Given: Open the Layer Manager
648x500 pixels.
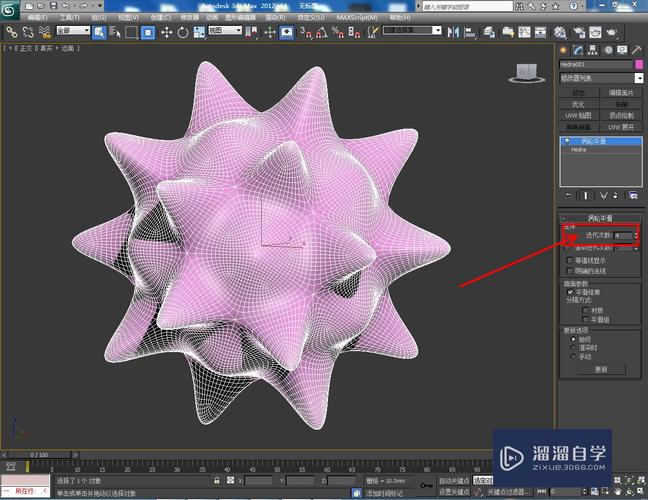Looking at the screenshot, I should pos(490,32).
